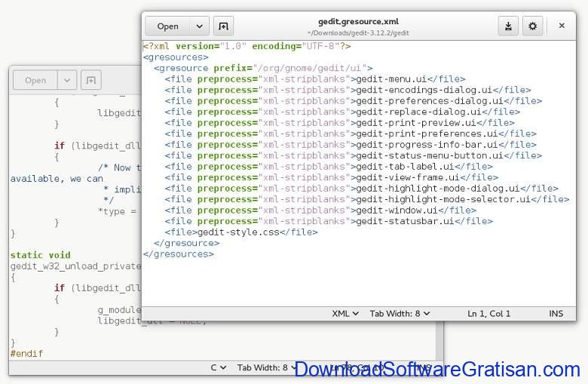This screenshot has height=384, width=588.
Task: Toggle INS insert mode in front window
Action: click(x=556, y=313)
